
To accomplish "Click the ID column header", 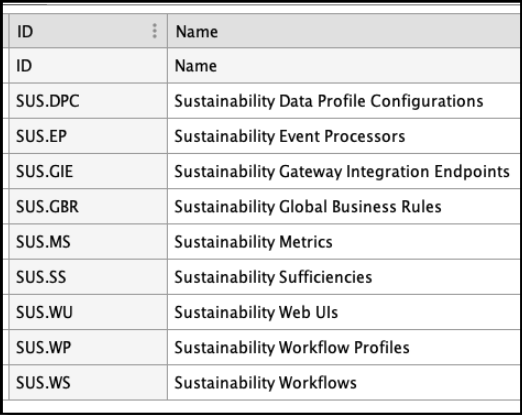I will point(88,31).
